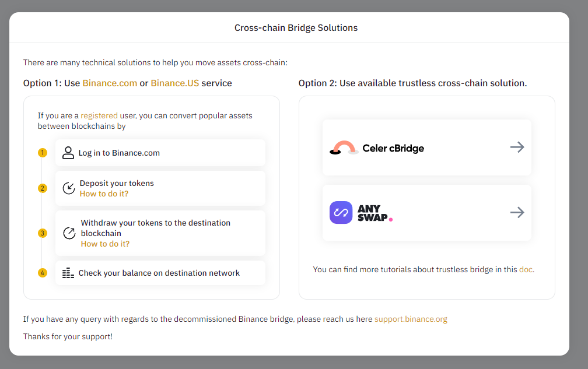Click the yellow step 4 number badge
This screenshot has height=369, width=588.
point(43,273)
